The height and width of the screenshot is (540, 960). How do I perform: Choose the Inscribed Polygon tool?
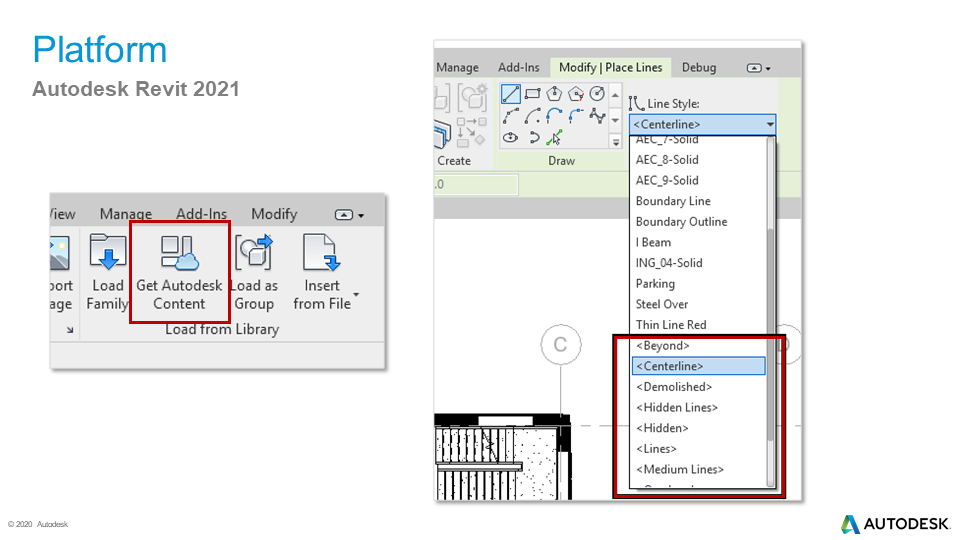click(x=554, y=94)
